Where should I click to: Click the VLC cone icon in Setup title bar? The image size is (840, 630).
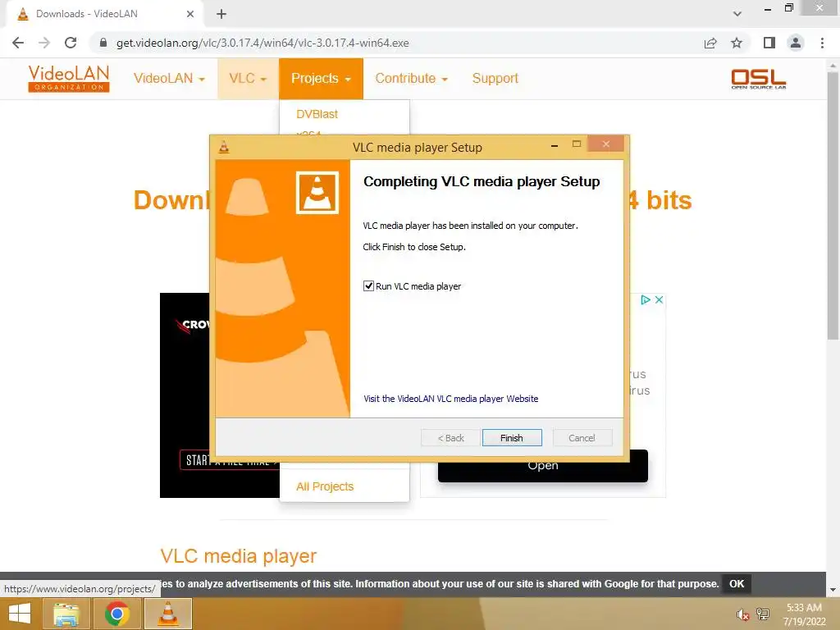coord(224,147)
